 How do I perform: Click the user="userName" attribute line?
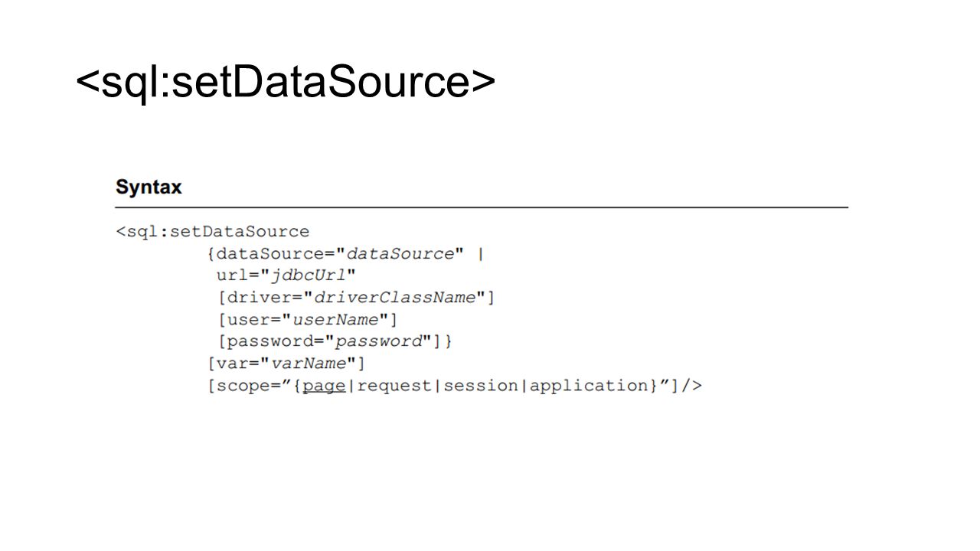click(307, 319)
